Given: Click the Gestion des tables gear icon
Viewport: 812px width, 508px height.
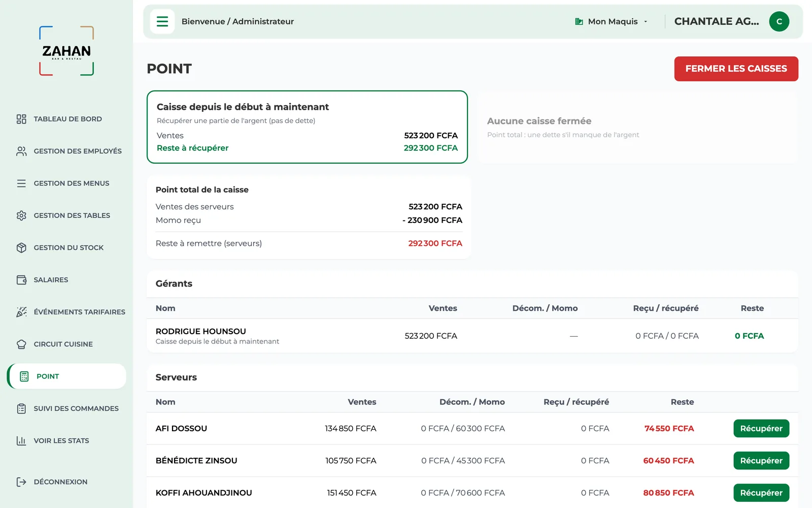Looking at the screenshot, I should pos(21,215).
